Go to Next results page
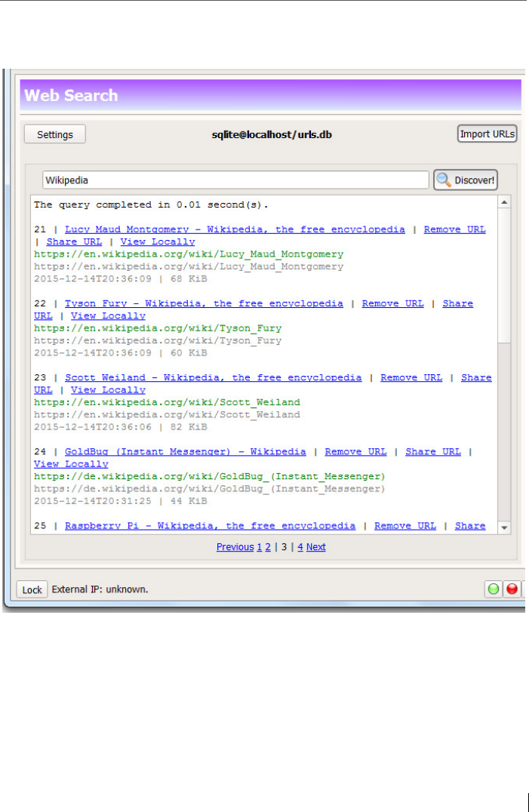This screenshot has width=529, height=812. click(x=315, y=547)
